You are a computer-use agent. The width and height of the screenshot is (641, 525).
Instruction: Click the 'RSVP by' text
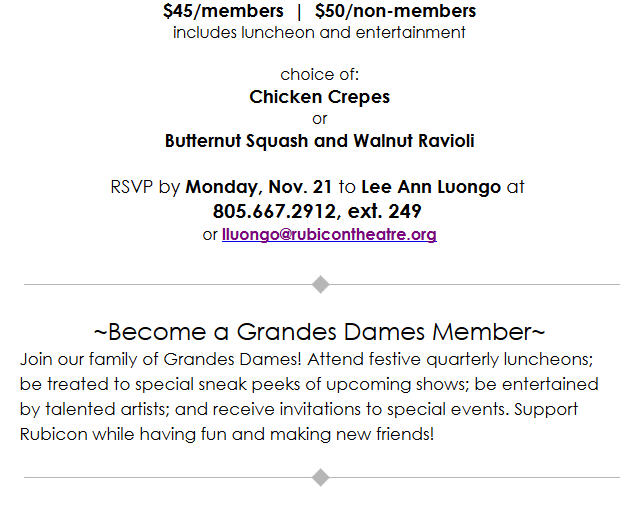[146, 187]
